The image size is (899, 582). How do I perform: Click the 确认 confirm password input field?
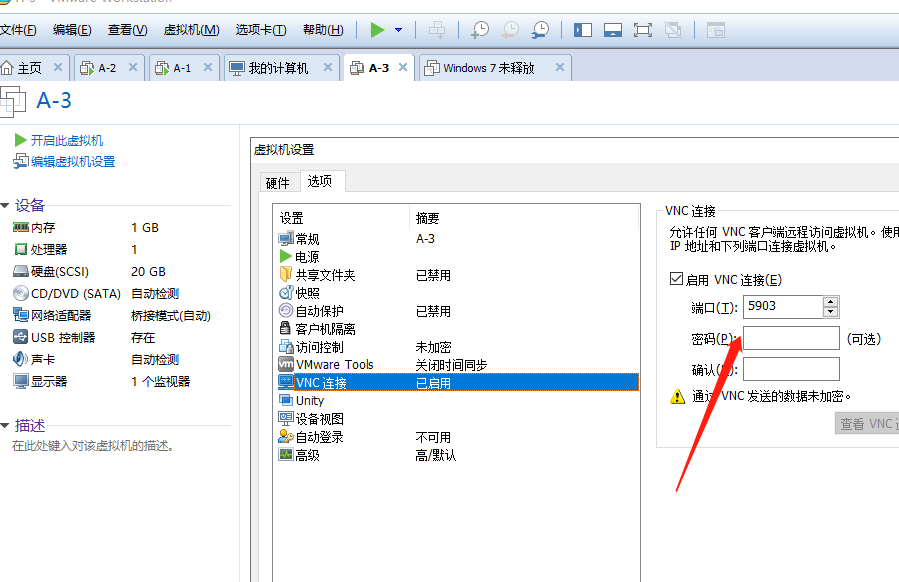pos(791,369)
